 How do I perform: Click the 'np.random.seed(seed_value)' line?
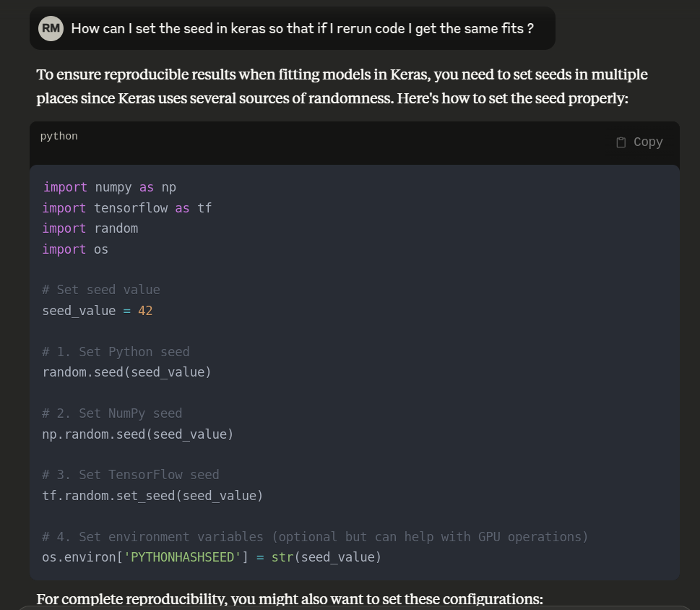(x=138, y=434)
